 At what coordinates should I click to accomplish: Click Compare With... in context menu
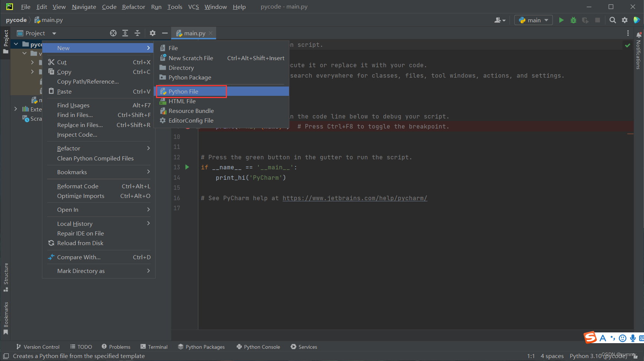pyautogui.click(x=99, y=257)
